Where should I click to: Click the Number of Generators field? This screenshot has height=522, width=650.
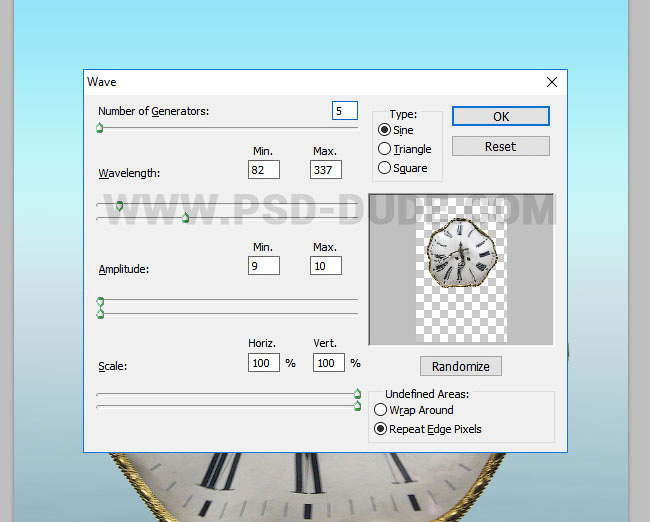coord(344,111)
